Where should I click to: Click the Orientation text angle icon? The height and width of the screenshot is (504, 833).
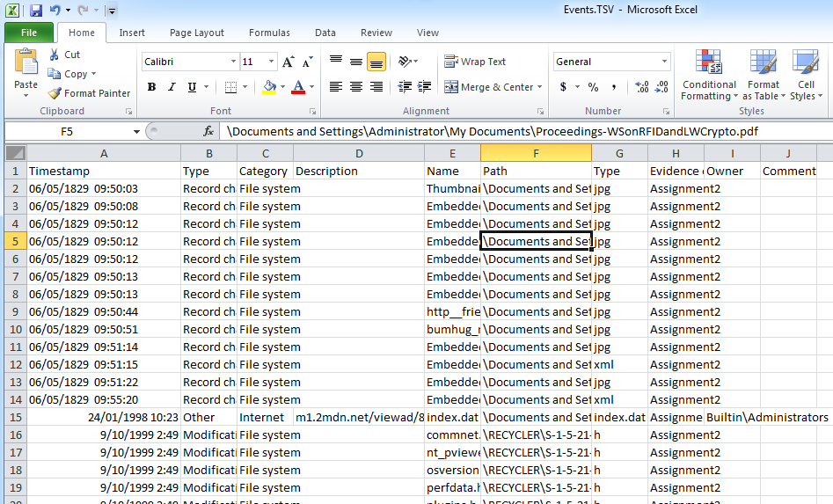coord(406,62)
